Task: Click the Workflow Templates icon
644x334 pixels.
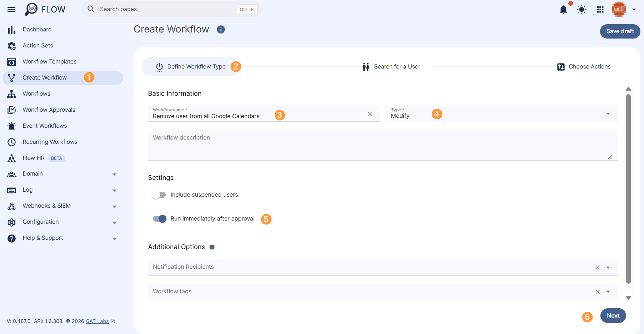Action: (12, 62)
